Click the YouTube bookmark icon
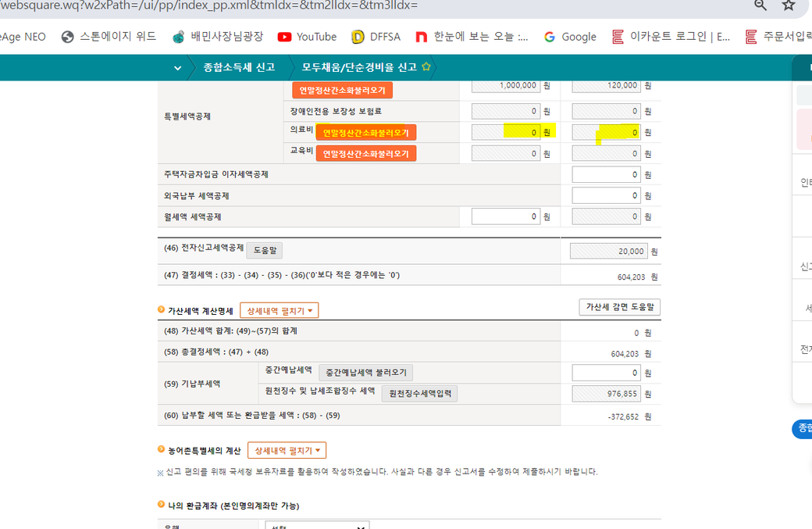 coord(284,37)
